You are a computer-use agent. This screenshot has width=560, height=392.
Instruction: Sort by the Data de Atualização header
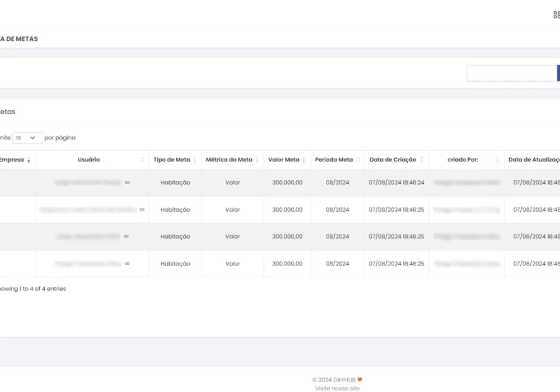tap(534, 160)
